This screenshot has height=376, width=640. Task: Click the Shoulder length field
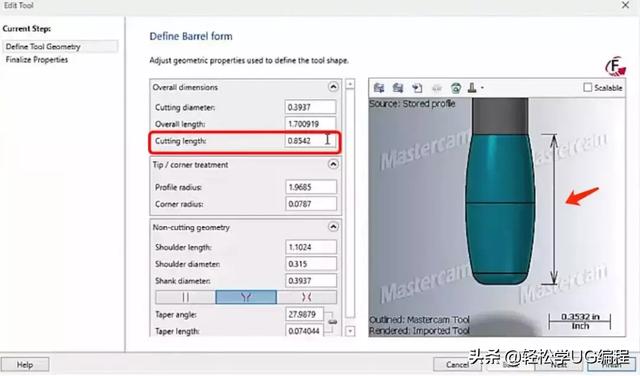point(311,247)
